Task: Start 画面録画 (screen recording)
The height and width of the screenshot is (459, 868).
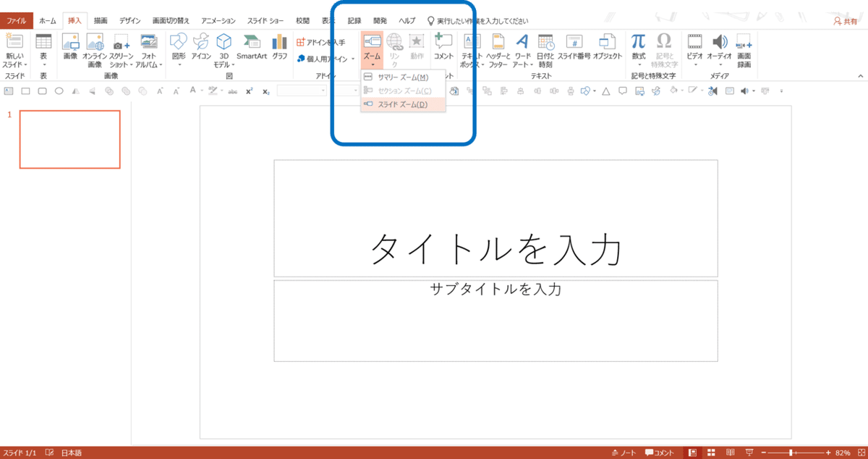Action: [x=745, y=51]
